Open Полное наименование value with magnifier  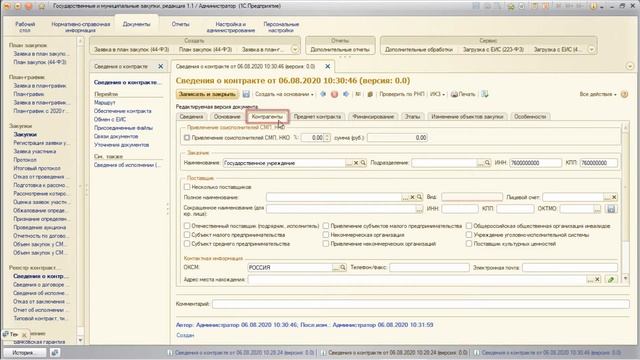(419, 197)
